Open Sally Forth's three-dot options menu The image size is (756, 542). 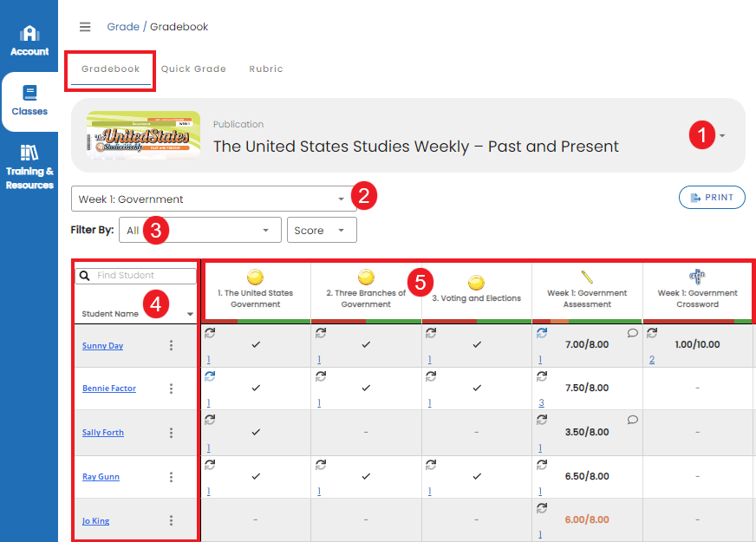click(171, 433)
